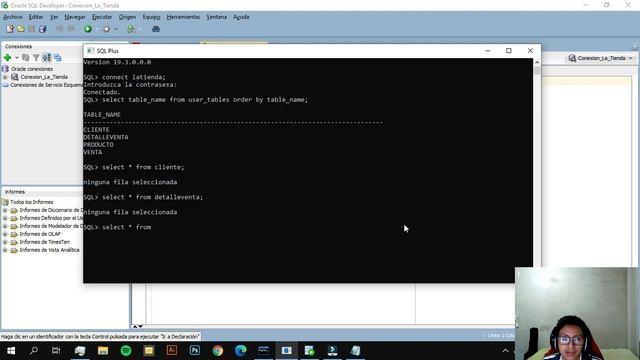Click schema browser icon in Conexiones toolbar
The width and height of the screenshot is (640, 360).
[x=47, y=58]
